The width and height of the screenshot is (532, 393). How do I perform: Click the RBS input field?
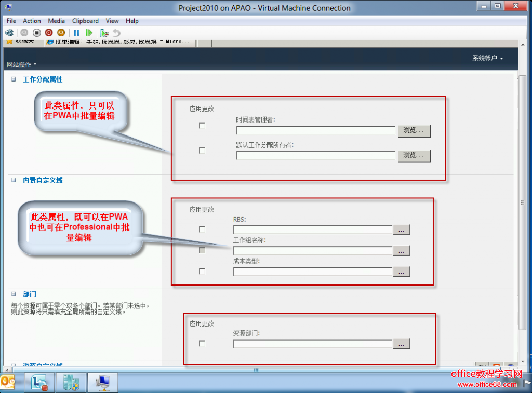click(313, 229)
